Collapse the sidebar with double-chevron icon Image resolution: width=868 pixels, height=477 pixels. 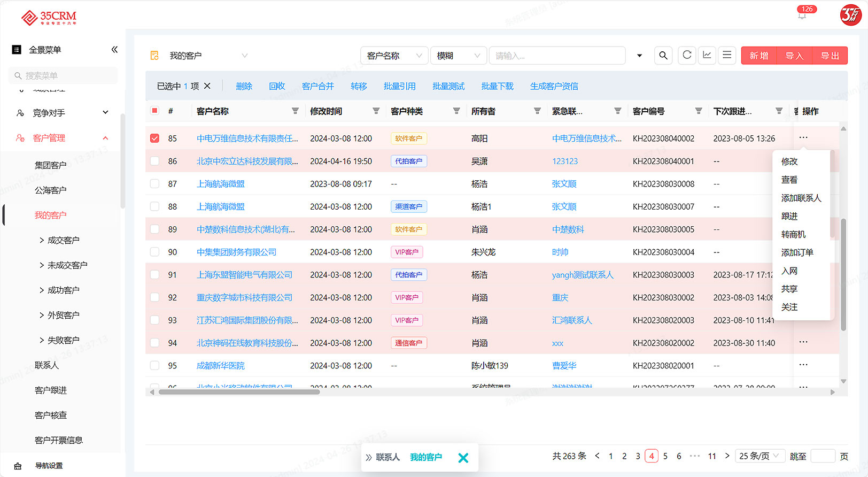(114, 50)
